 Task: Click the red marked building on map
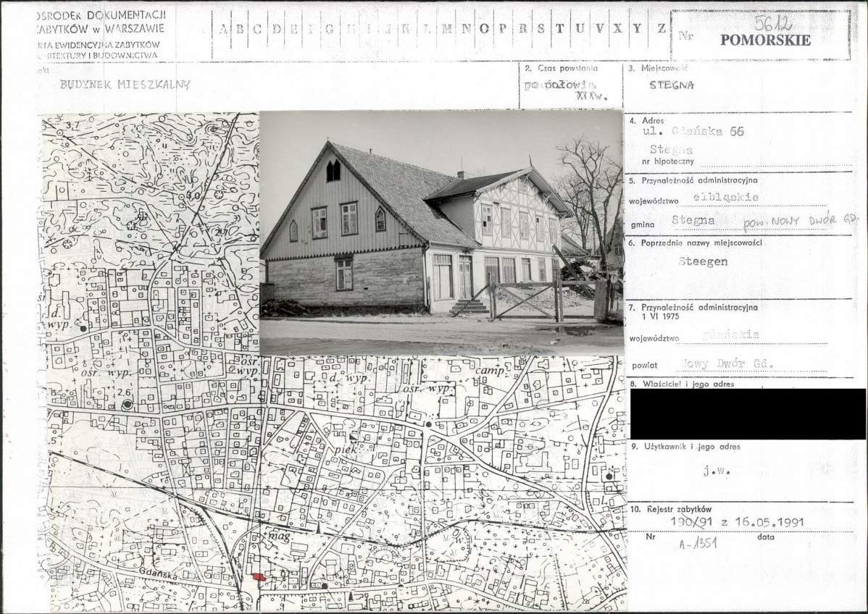[259, 576]
